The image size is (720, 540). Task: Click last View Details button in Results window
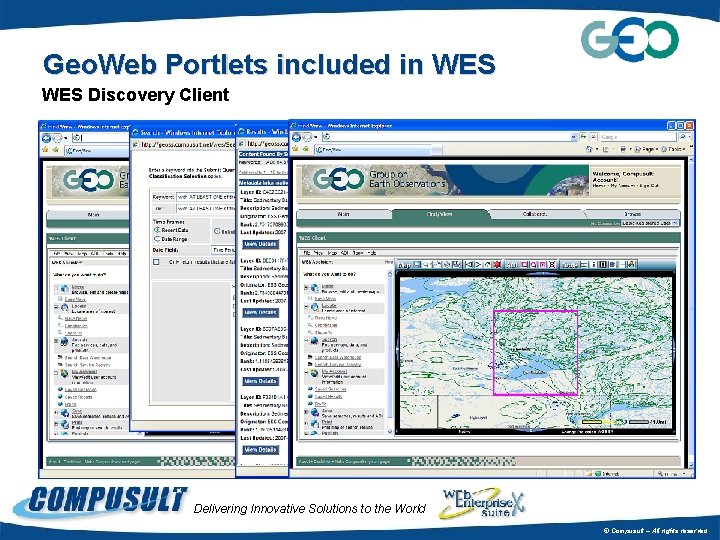pyautogui.click(x=260, y=450)
